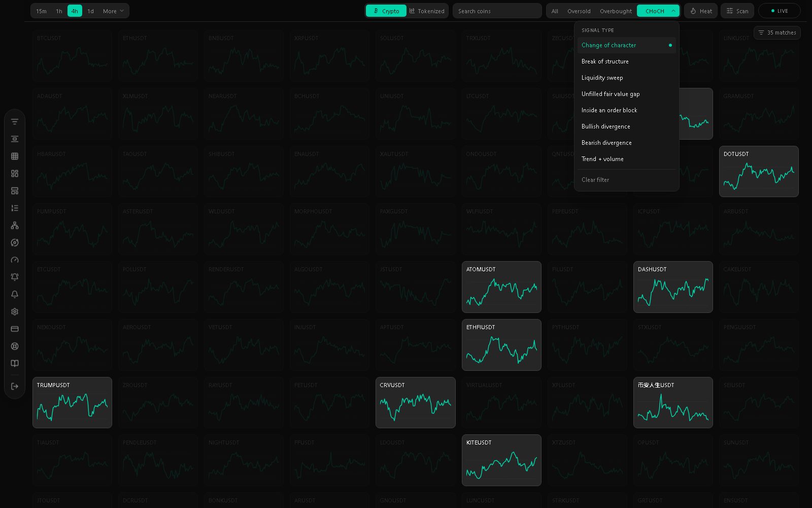Click the circular refresh icon in sidebar
Screen dimensions: 812x508
[15, 243]
